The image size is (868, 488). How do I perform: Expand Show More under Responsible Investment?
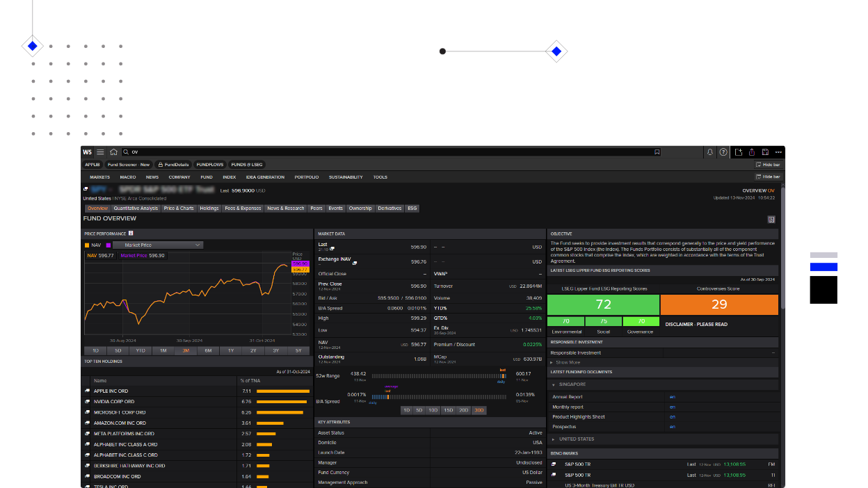tap(567, 362)
